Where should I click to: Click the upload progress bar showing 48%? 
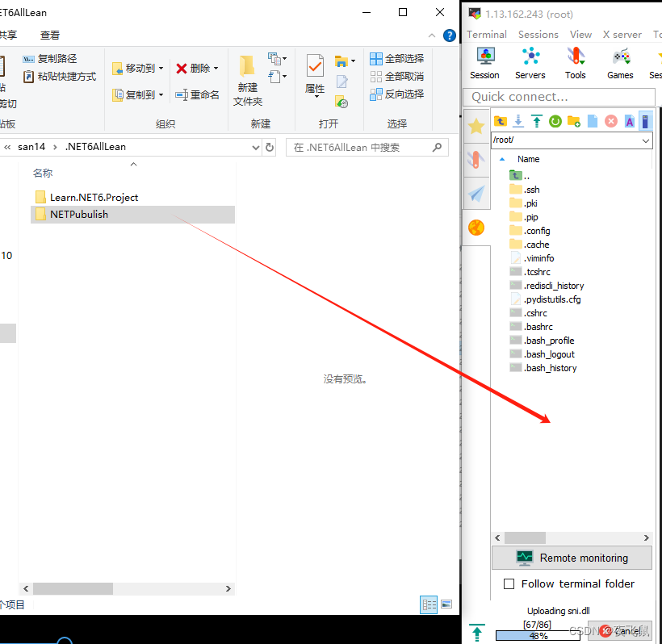tap(538, 636)
